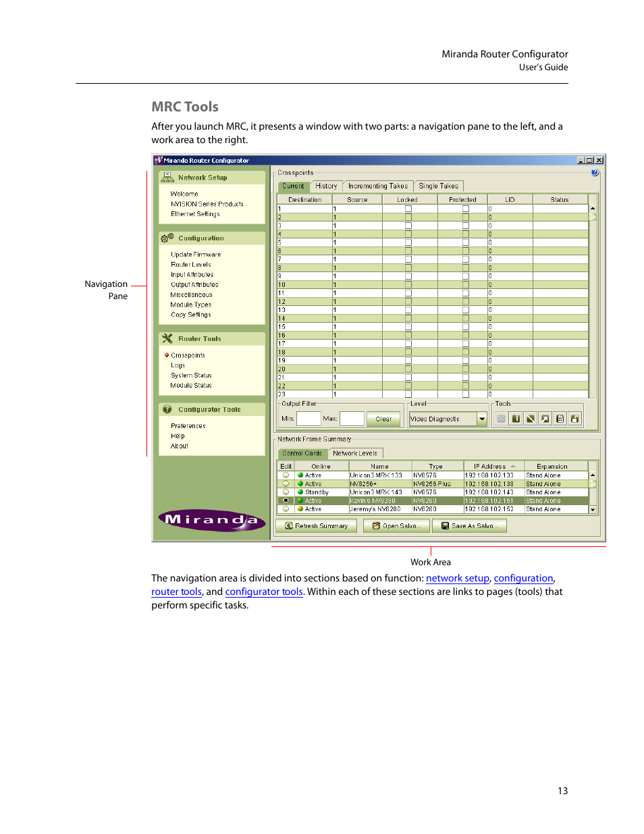The height and width of the screenshot is (834, 644).
Task: Select the Control Cards tab
Action: (x=302, y=453)
